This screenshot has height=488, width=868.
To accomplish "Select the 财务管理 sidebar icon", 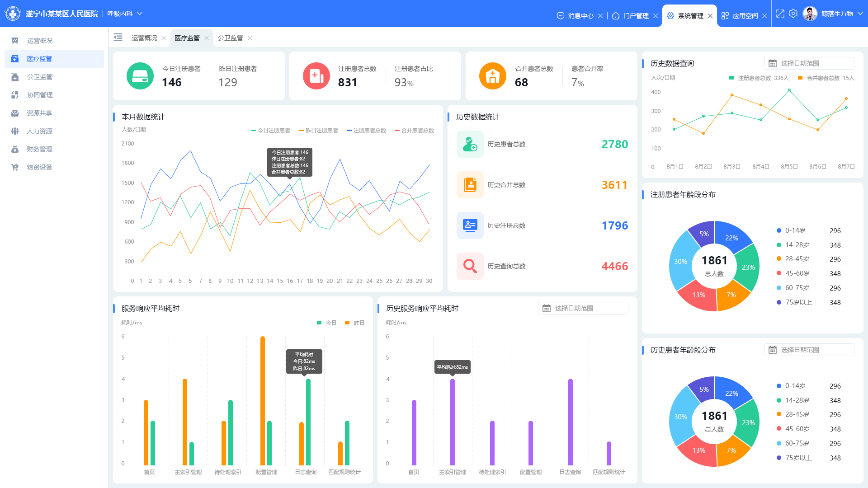I will click(x=15, y=149).
